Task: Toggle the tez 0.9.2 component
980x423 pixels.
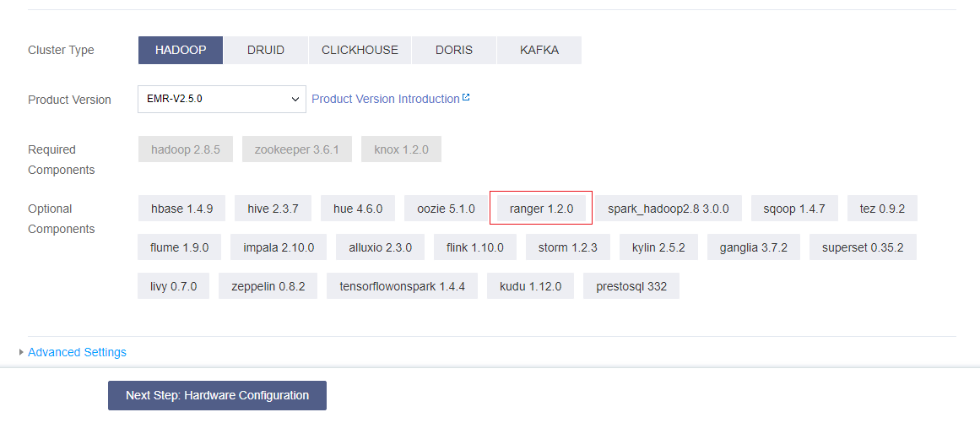Action: [x=882, y=208]
